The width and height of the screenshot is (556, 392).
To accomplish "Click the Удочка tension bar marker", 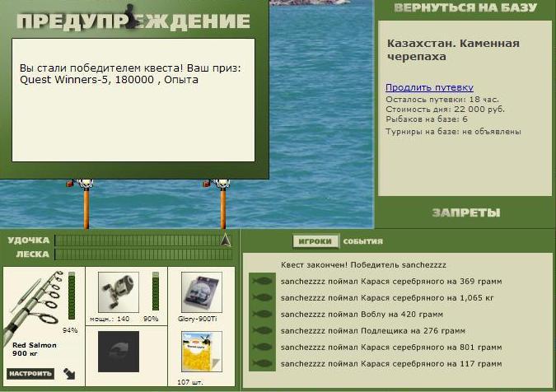I will [226, 240].
